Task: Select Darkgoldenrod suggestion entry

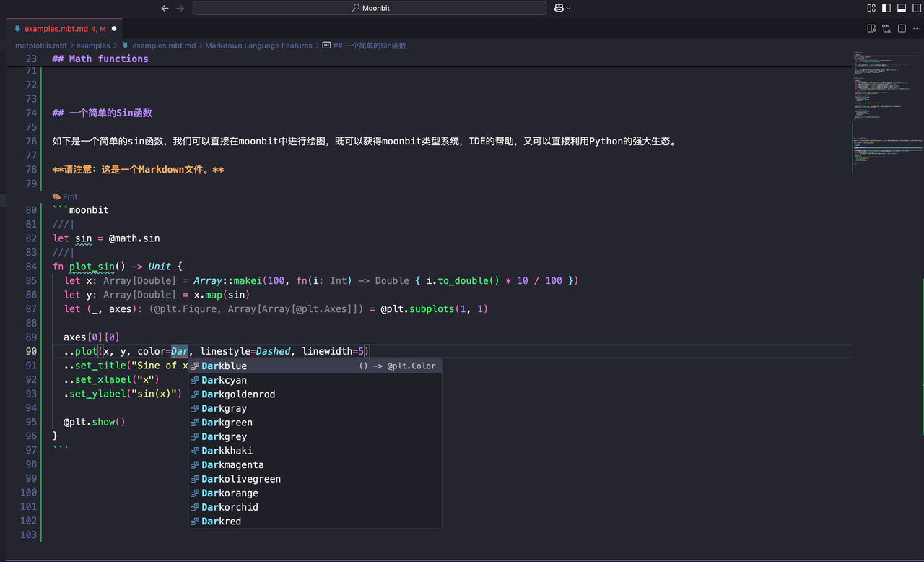Action: pos(237,394)
